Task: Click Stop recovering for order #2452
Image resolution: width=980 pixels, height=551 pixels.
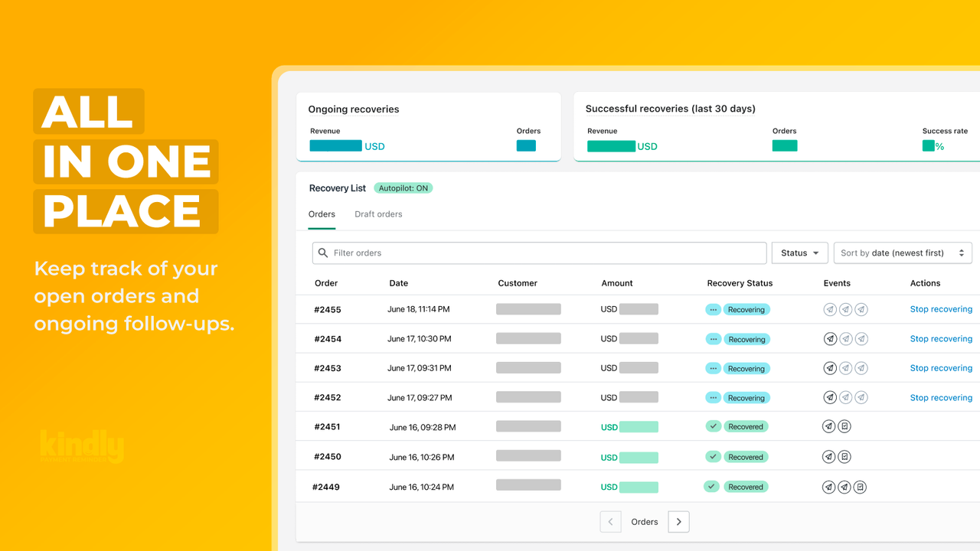Action: coord(941,398)
